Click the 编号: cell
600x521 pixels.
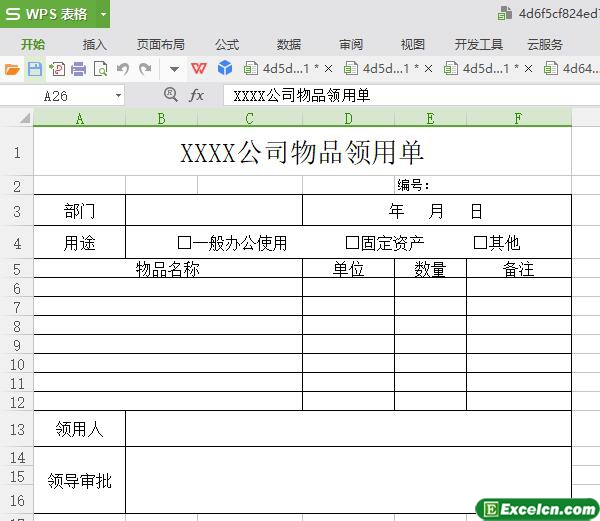coord(483,186)
